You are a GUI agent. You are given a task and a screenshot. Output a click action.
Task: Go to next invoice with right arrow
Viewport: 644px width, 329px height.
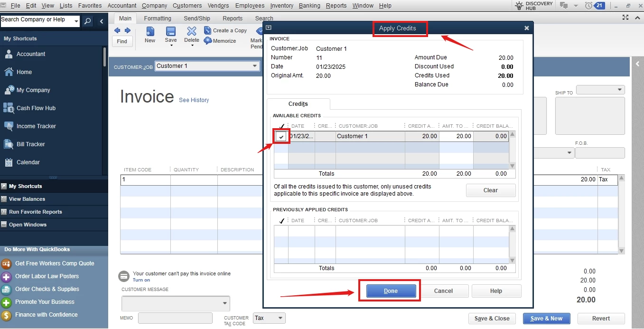coord(127,30)
